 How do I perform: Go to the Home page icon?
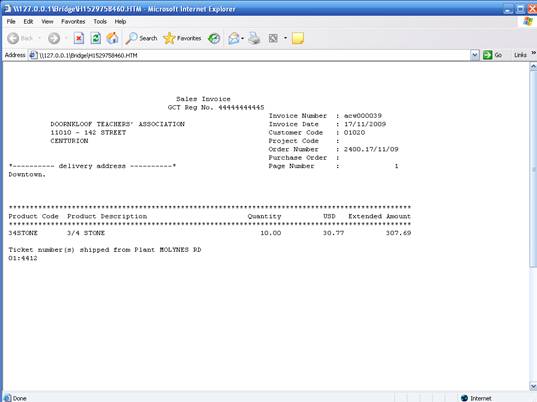click(112, 38)
